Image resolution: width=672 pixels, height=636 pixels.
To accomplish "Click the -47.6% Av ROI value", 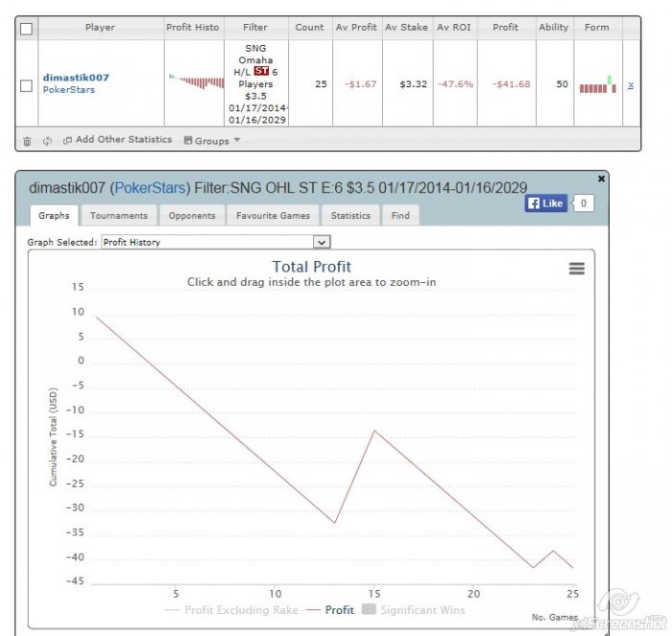I will 456,84.
